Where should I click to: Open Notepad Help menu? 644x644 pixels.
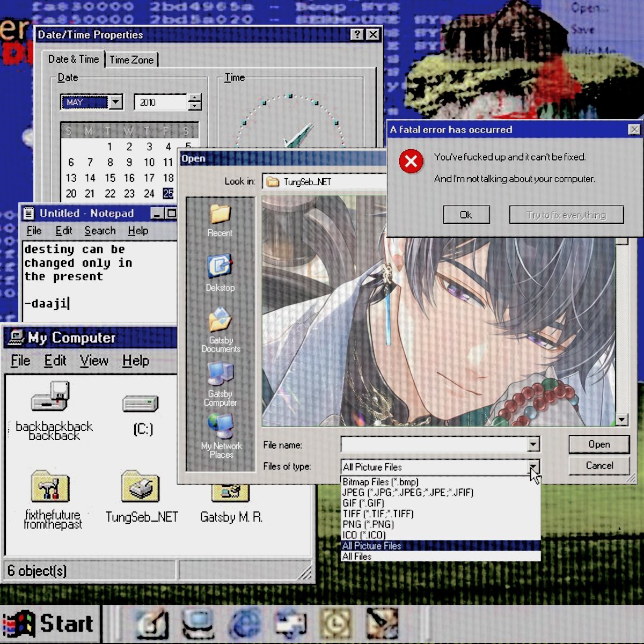pyautogui.click(x=138, y=231)
